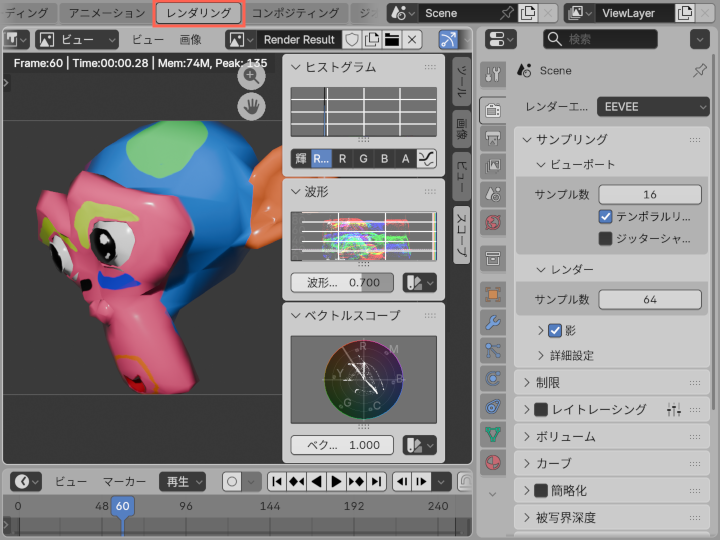720x540 pixels.
Task: Open the ツール sidebar tab
Action: pos(461,82)
